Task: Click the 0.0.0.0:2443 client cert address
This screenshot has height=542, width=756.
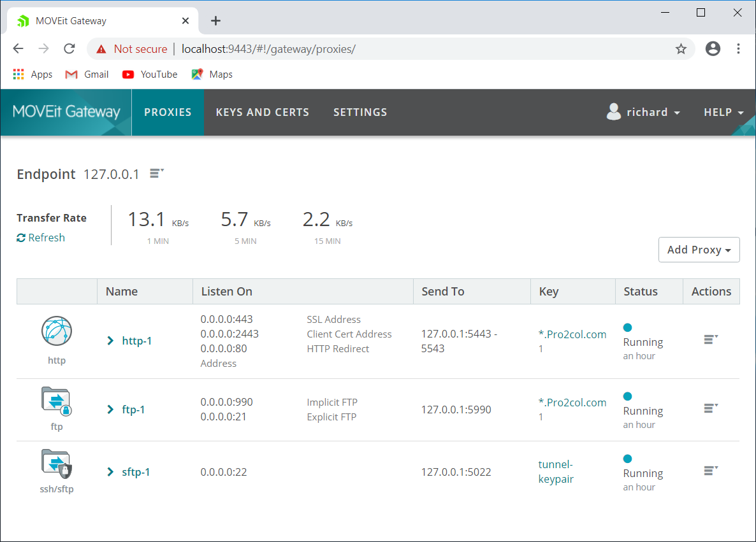Action: pyautogui.click(x=229, y=334)
